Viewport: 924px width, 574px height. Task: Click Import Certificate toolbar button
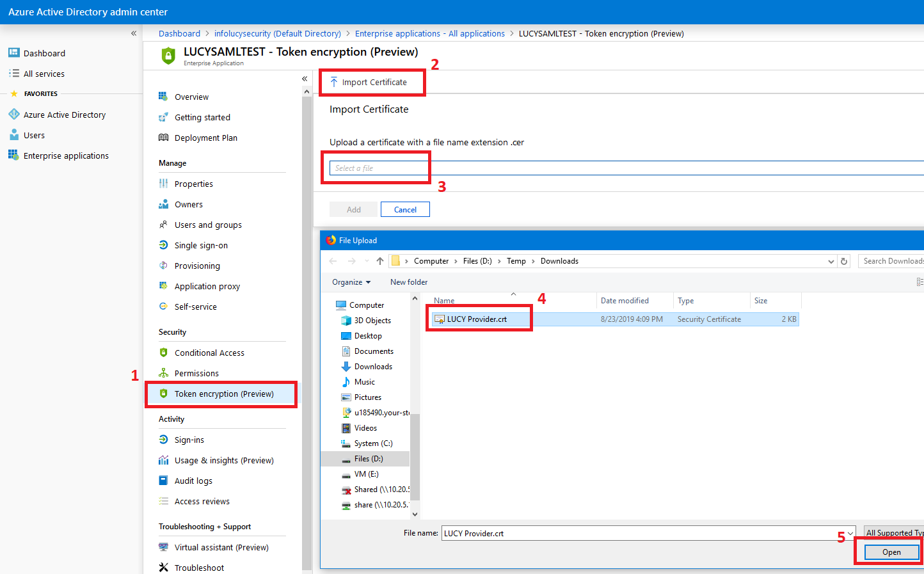point(369,82)
